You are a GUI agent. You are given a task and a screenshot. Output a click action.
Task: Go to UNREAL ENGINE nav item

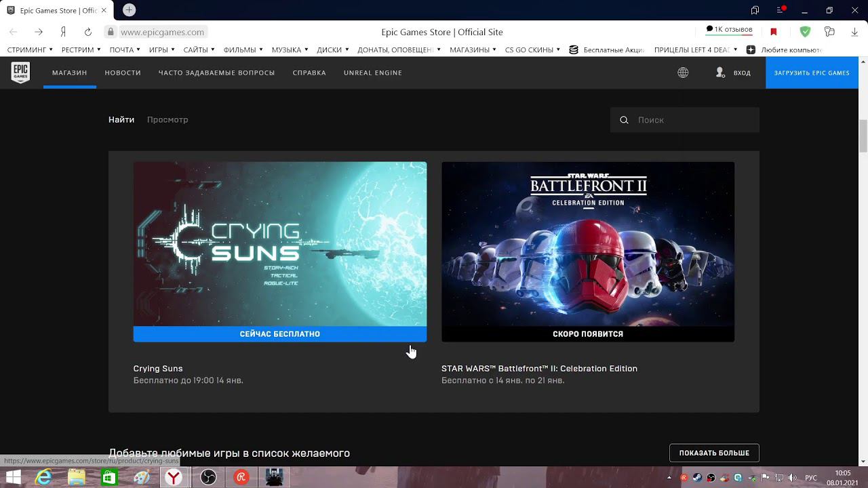click(372, 73)
